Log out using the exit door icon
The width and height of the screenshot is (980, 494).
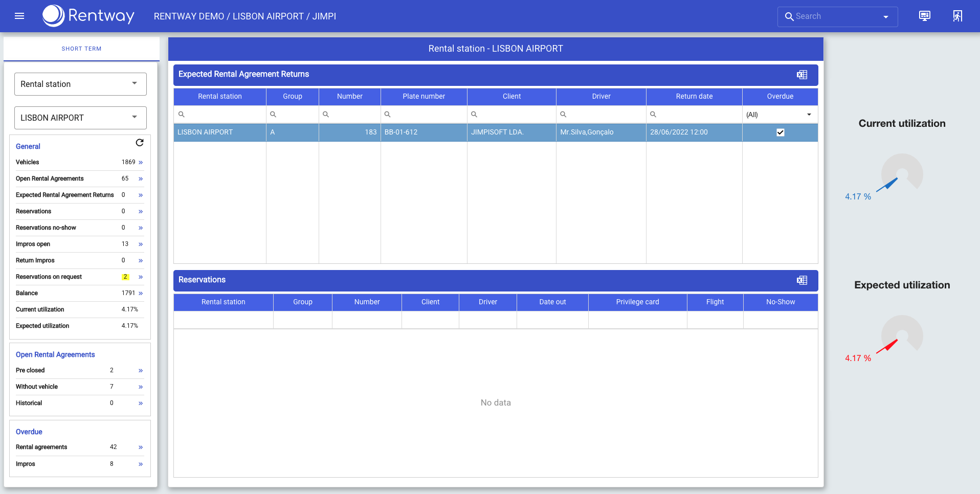[957, 16]
